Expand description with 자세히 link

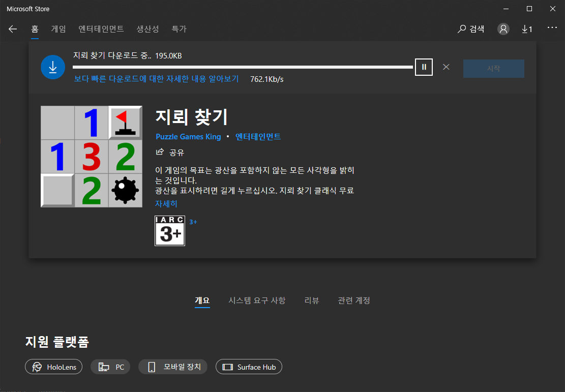[x=166, y=203]
